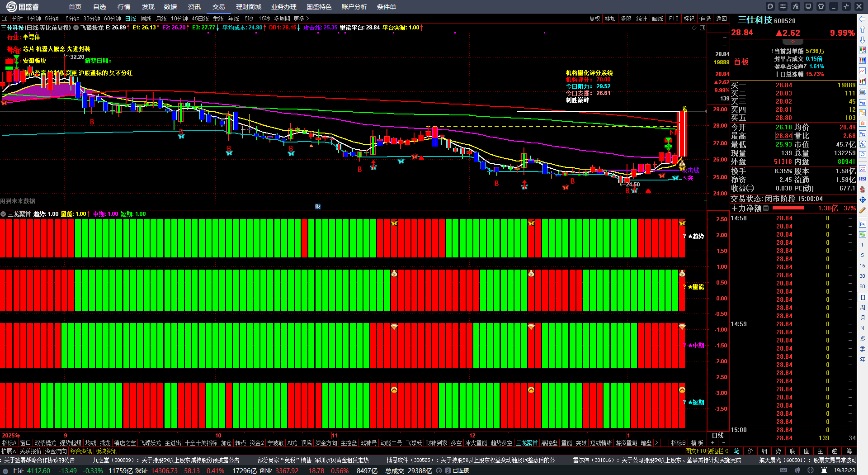Expand the 更多 periods dropdown
Viewport: 868px width, 475px height.
(302, 19)
